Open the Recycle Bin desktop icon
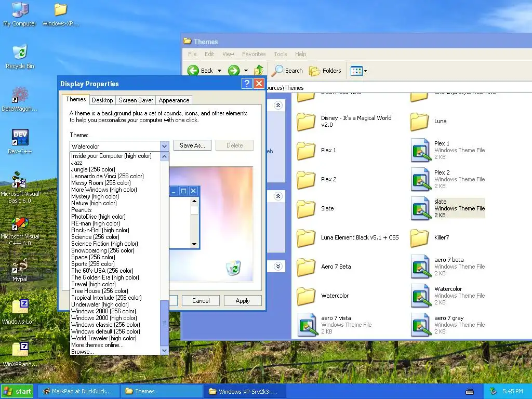Screen dimensions: 532x399 [20, 56]
